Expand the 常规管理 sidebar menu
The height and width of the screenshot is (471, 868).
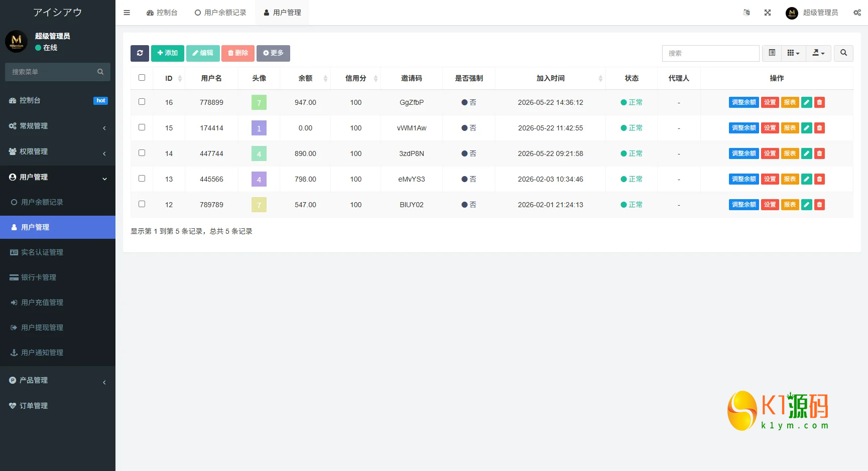click(x=58, y=126)
